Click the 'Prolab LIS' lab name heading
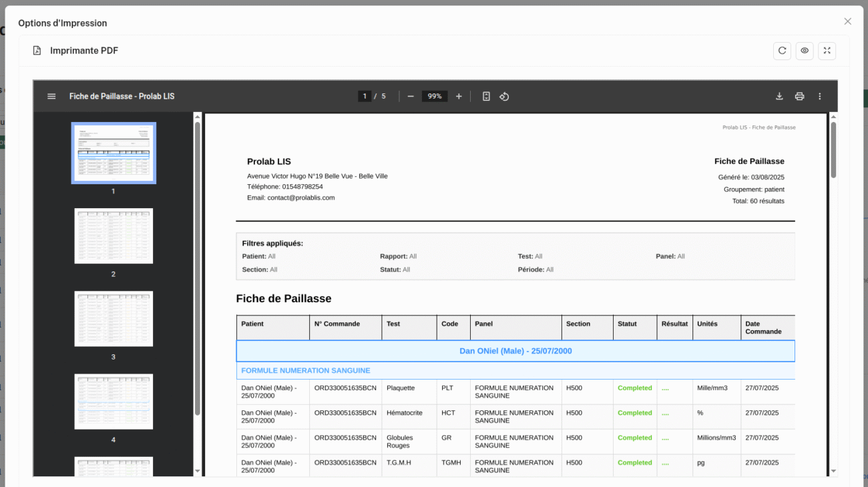 269,161
